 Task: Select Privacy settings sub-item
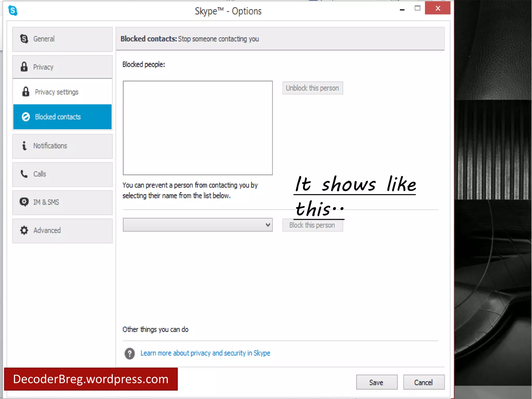62,92
